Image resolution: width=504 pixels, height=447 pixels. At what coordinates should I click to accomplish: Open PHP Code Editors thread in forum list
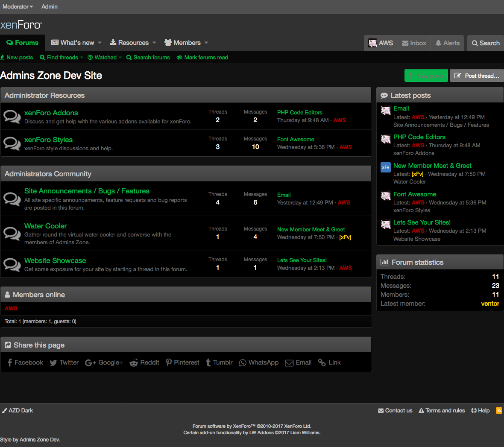tap(299, 112)
